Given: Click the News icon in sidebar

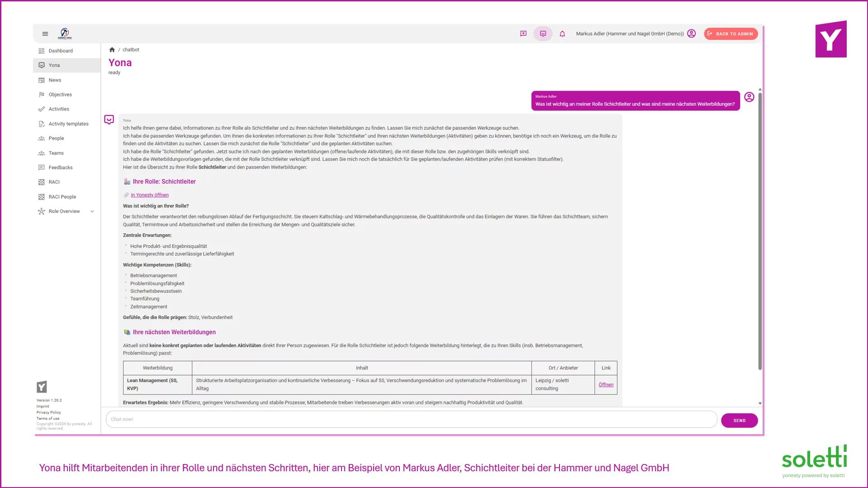Looking at the screenshot, I should pos(42,81).
